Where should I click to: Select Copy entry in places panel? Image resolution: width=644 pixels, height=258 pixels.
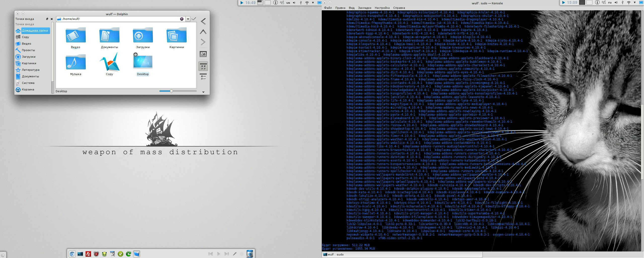[33, 37]
